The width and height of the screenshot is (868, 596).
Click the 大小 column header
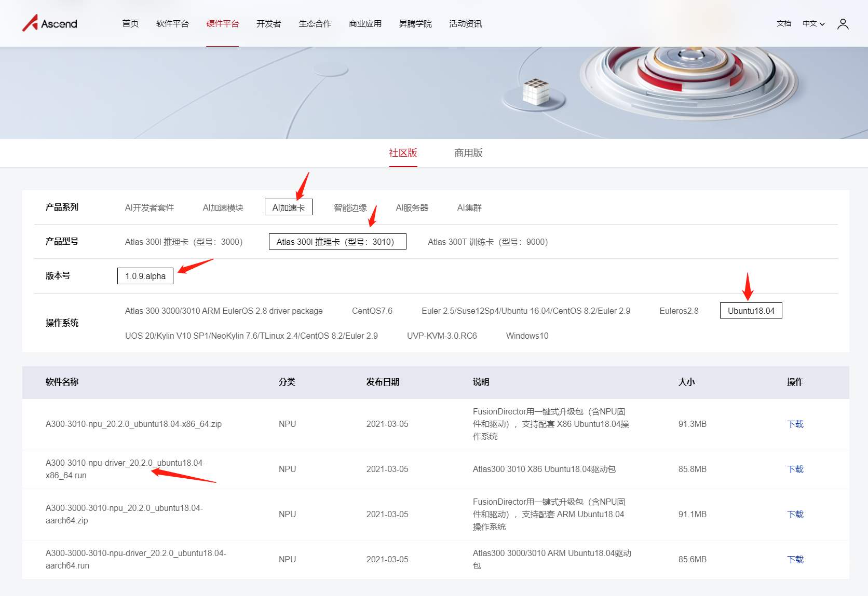click(x=687, y=382)
